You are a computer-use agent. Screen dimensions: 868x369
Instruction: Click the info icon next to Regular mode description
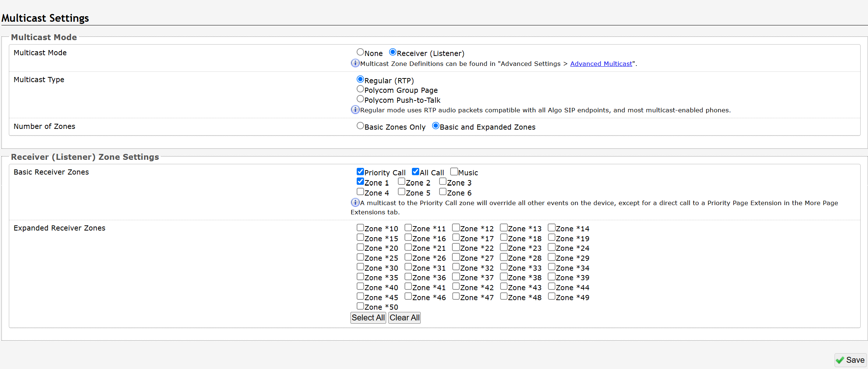tap(355, 110)
